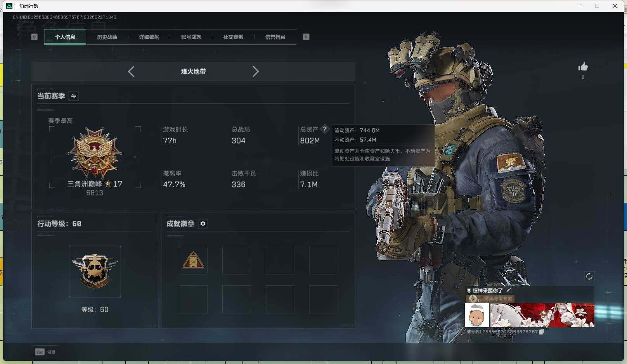Click the rank score 6813
The height and width of the screenshot is (364, 627).
point(95,193)
